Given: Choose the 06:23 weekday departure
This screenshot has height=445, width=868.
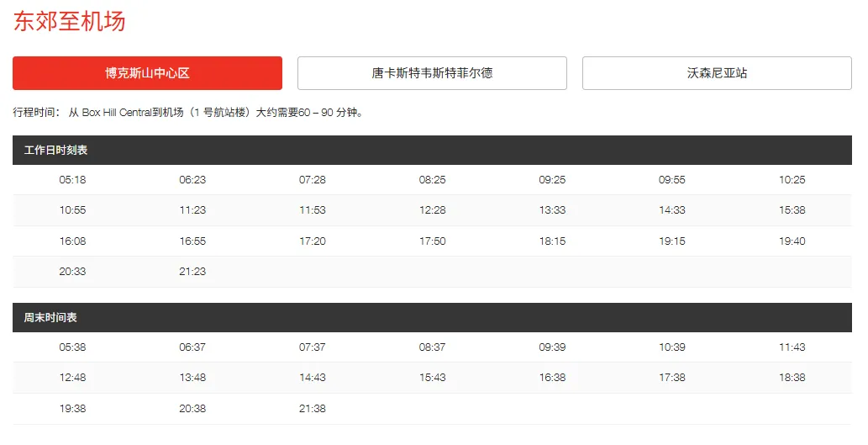Looking at the screenshot, I should coord(192,179).
